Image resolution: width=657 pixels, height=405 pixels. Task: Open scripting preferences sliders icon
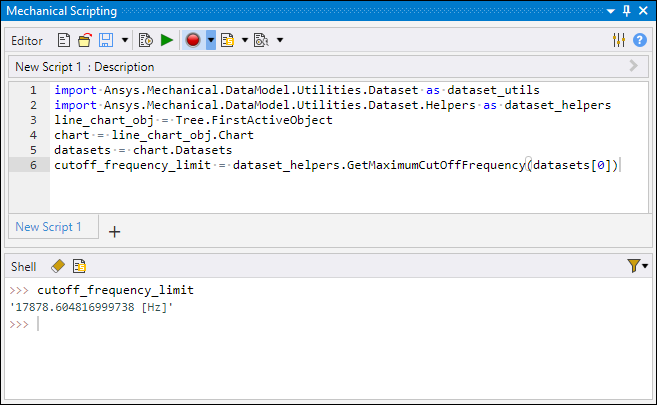point(619,40)
